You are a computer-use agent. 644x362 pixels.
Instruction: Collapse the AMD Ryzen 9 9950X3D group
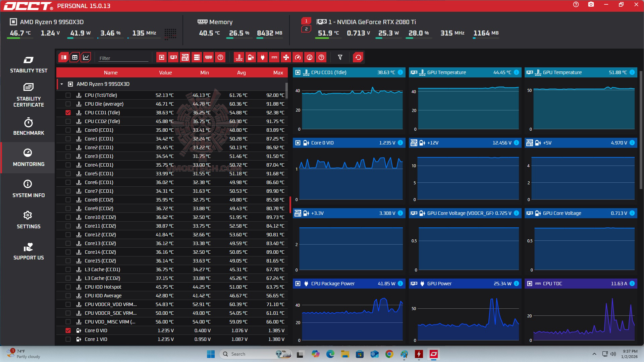(x=62, y=84)
